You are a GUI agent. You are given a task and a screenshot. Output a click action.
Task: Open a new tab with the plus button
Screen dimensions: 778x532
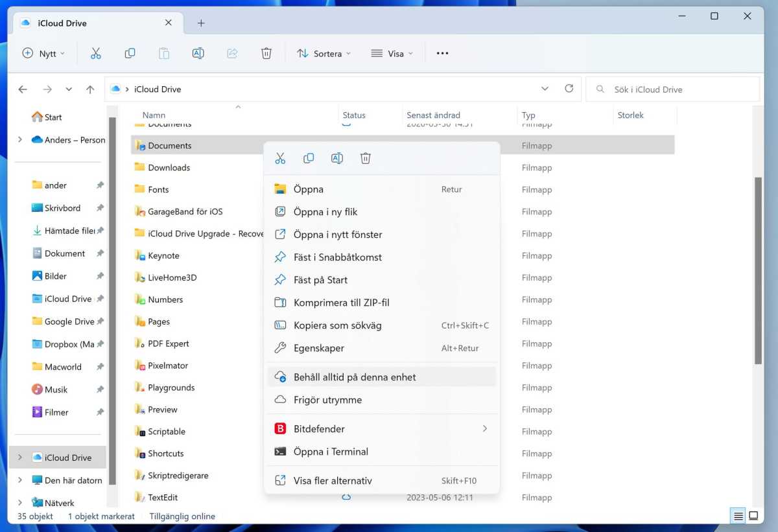pos(201,23)
